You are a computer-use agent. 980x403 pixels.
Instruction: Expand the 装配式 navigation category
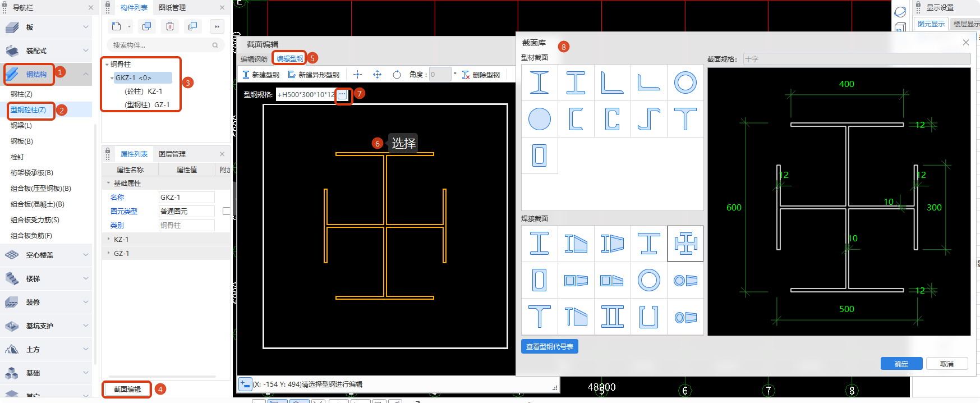coord(85,51)
